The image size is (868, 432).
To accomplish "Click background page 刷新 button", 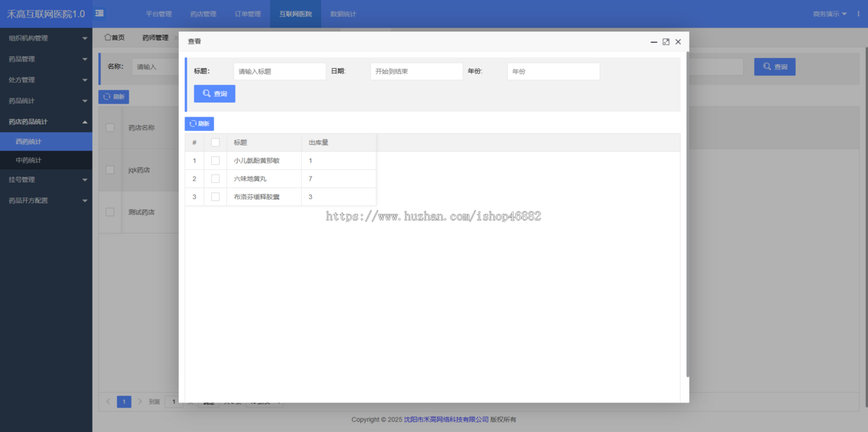I will (x=114, y=96).
